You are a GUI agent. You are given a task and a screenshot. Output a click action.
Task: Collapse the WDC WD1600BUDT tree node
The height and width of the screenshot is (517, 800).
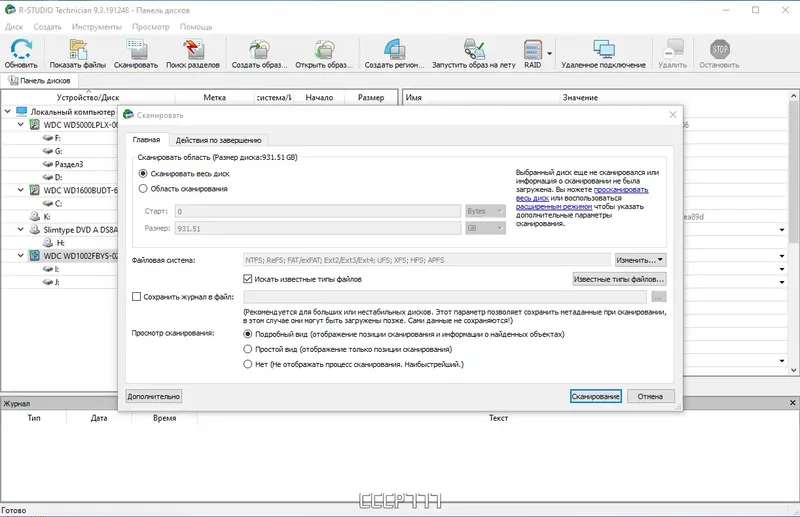(21, 189)
